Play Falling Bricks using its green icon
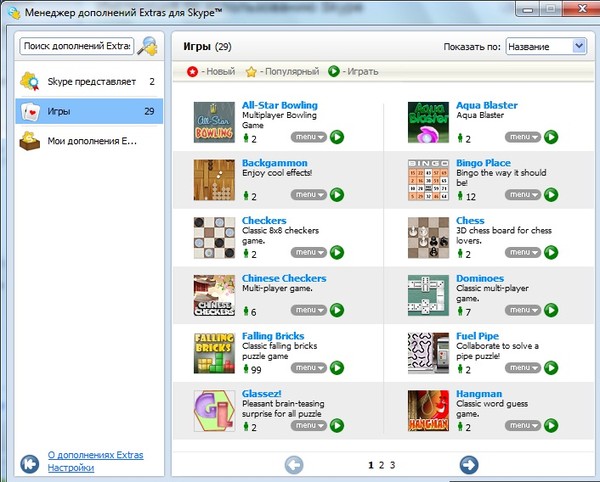Screen dimensions: 600x482 (x=337, y=368)
